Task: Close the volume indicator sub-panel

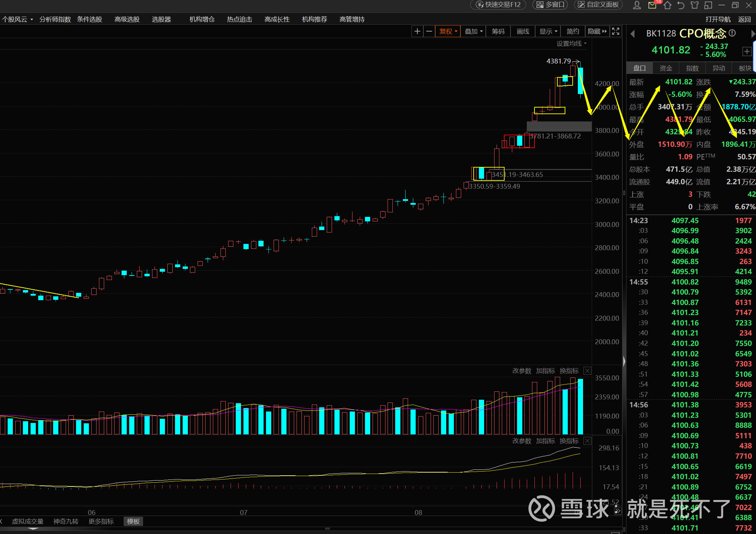Action: coord(587,371)
